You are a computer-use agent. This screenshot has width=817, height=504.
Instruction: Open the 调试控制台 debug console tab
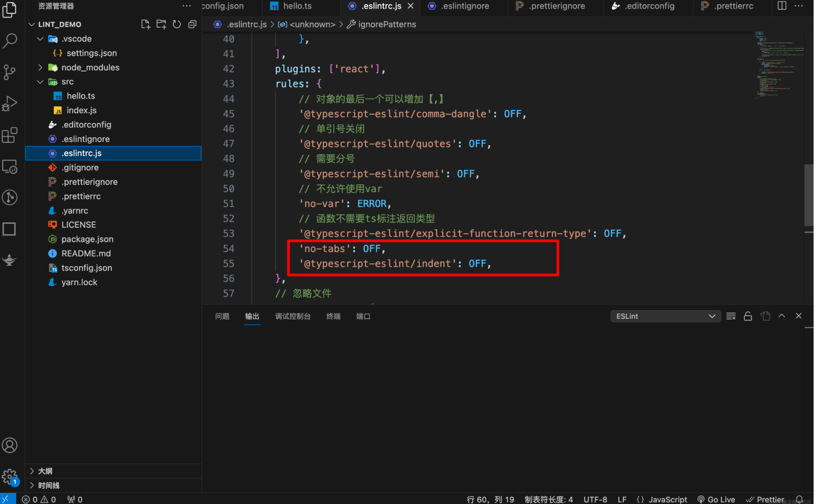tap(293, 316)
